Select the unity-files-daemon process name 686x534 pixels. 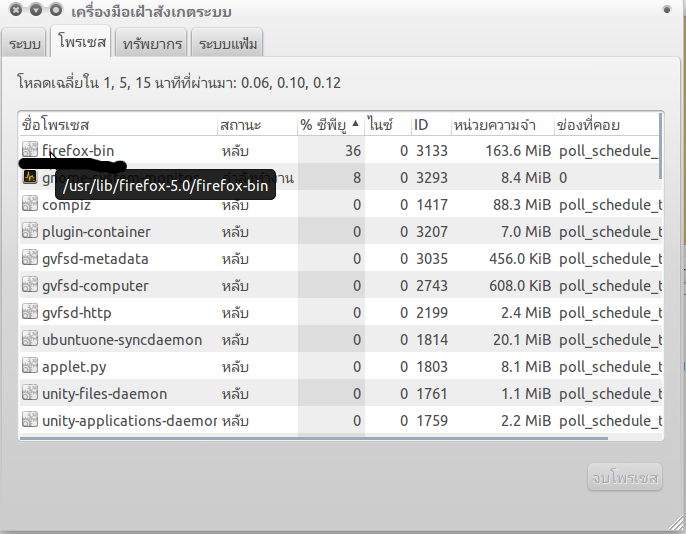[105, 394]
